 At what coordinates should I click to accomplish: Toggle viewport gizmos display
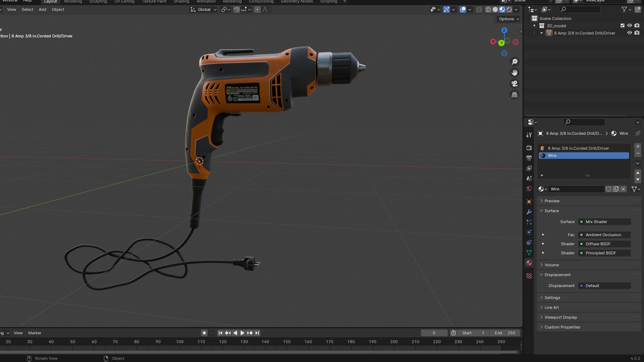(x=446, y=10)
